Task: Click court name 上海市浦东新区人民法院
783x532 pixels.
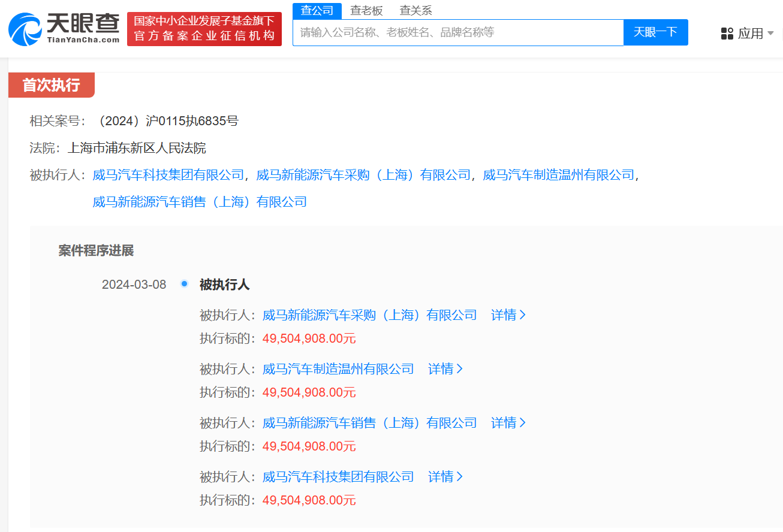Action: click(137, 148)
